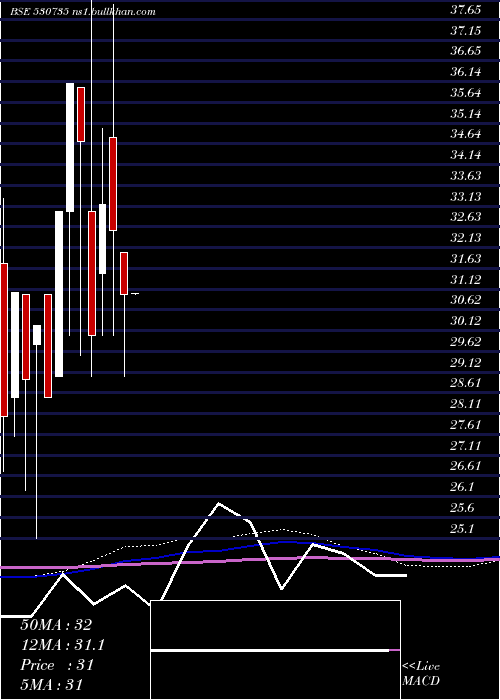Click the tallest white candlestick body

point(59,294)
